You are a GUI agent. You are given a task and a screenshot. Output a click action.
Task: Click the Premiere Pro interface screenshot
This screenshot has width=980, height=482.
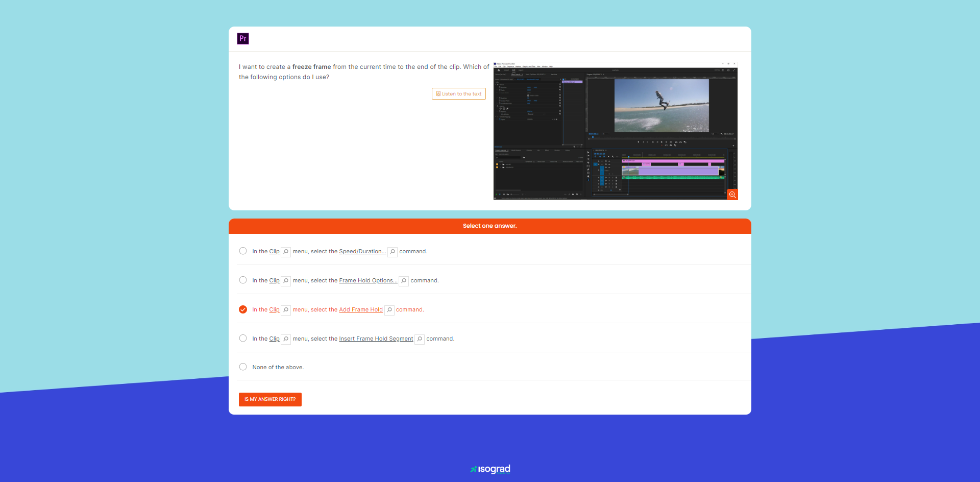point(615,131)
